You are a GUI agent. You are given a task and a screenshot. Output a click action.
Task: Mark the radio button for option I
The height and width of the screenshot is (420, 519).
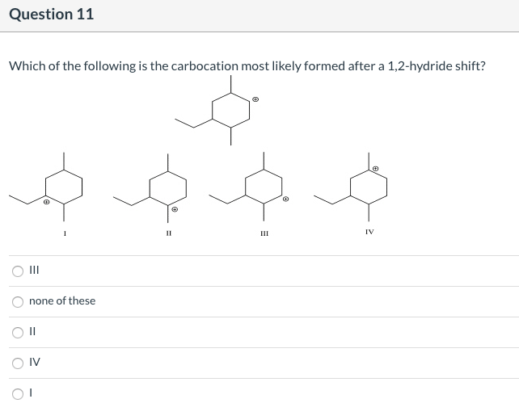pos(17,393)
